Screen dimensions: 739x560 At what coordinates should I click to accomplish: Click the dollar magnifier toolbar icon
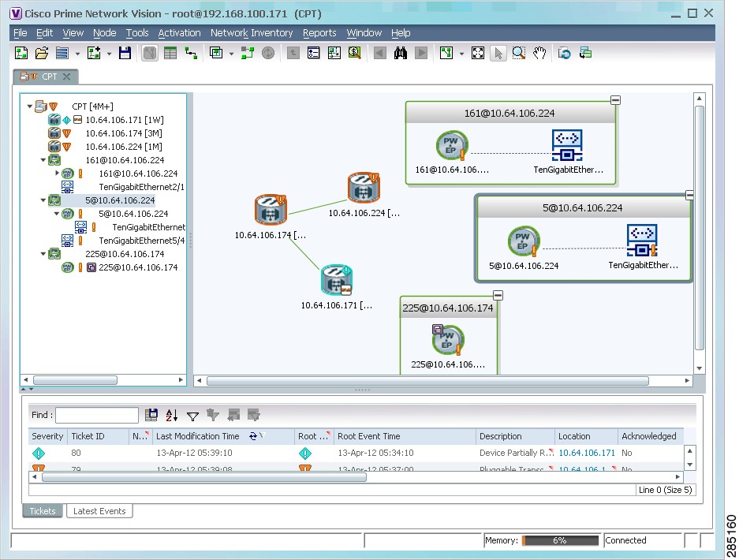(x=354, y=53)
